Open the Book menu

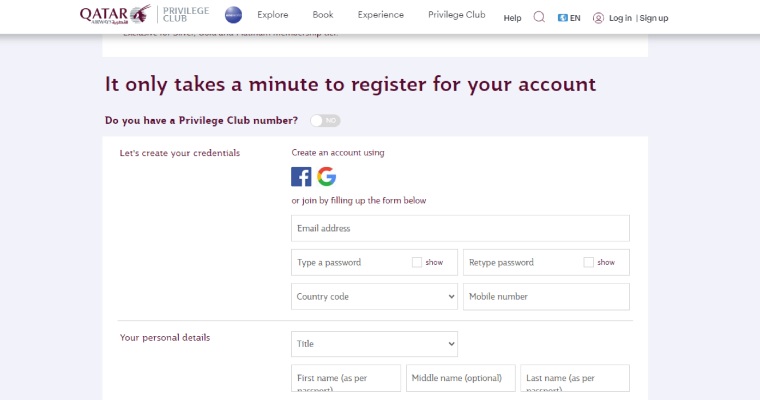coord(323,15)
